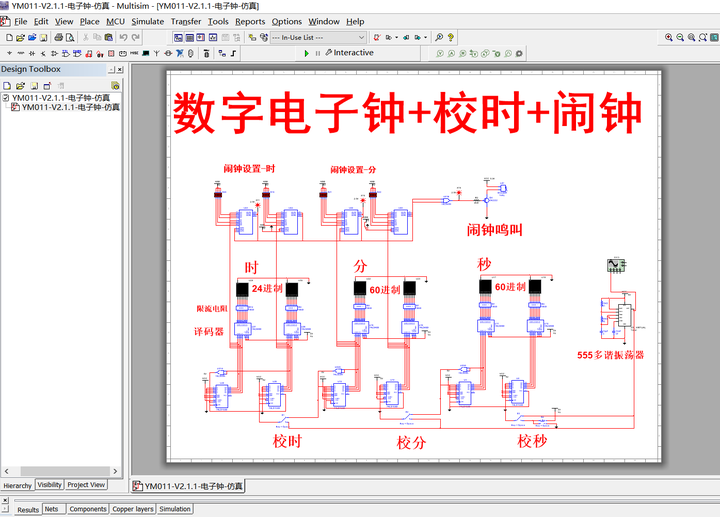
Task: Open the Simulation tab in spreadsheet
Action: coord(175,509)
